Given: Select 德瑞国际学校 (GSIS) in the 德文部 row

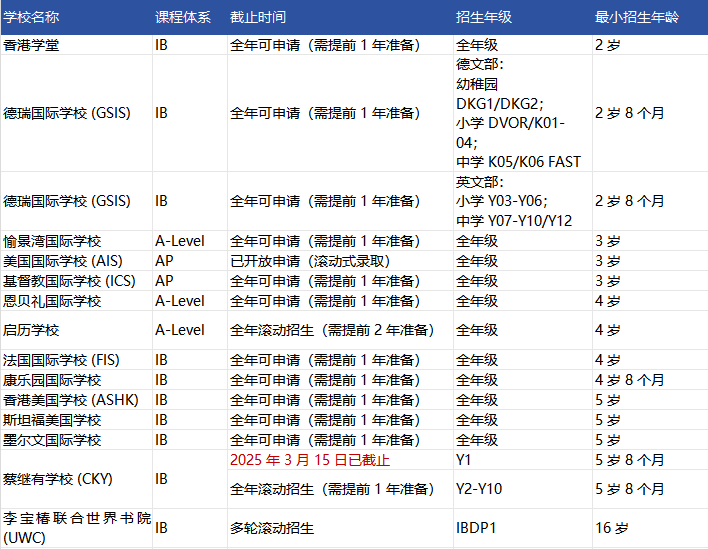Looking at the screenshot, I should tap(76, 113).
